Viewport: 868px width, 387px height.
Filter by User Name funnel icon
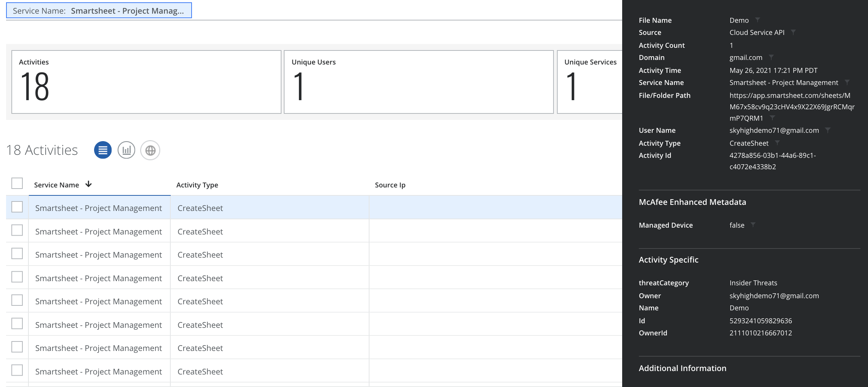coord(828,130)
